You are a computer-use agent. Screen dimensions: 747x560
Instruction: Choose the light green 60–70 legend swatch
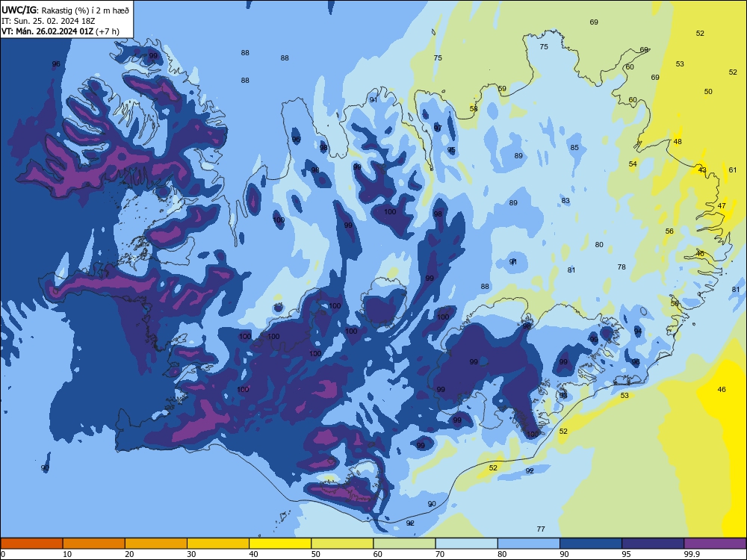pos(404,544)
